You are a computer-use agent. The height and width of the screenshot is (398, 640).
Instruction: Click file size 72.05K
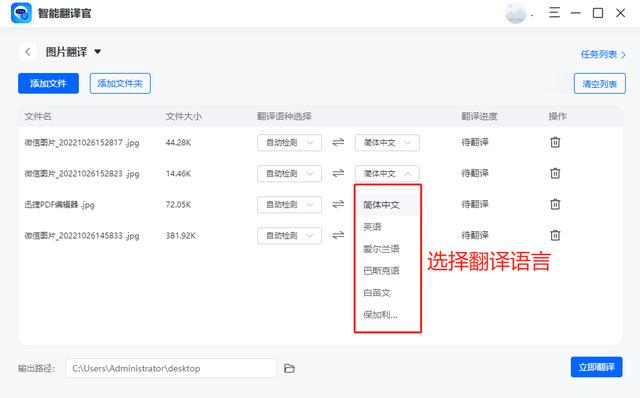[178, 205]
